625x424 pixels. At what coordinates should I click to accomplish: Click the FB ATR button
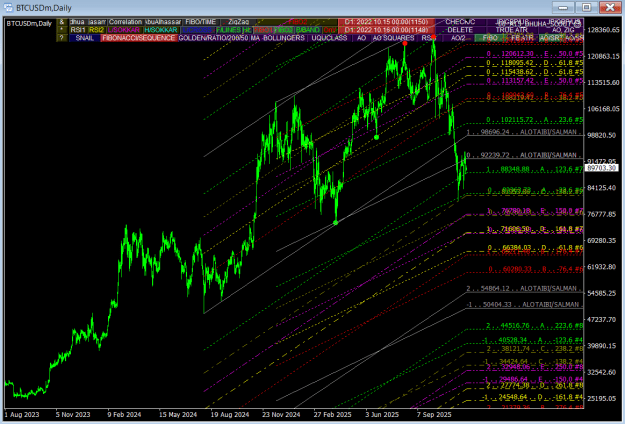click(x=522, y=38)
